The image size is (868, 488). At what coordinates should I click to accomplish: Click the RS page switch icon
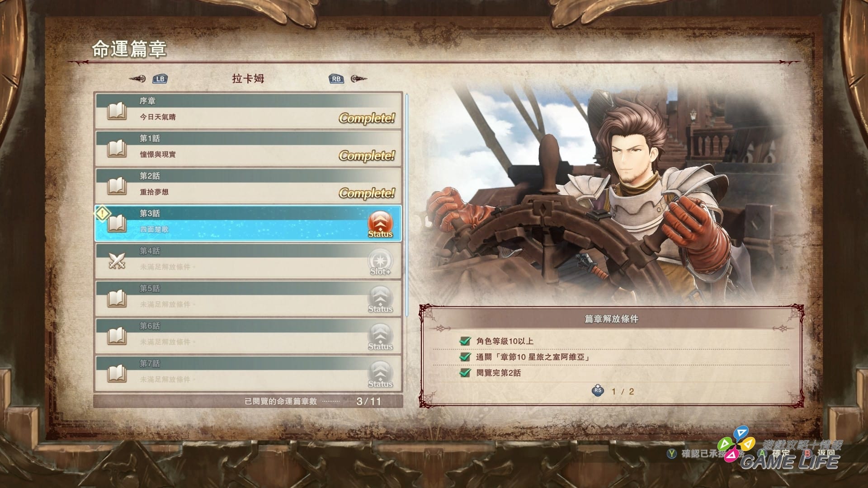pos(598,390)
